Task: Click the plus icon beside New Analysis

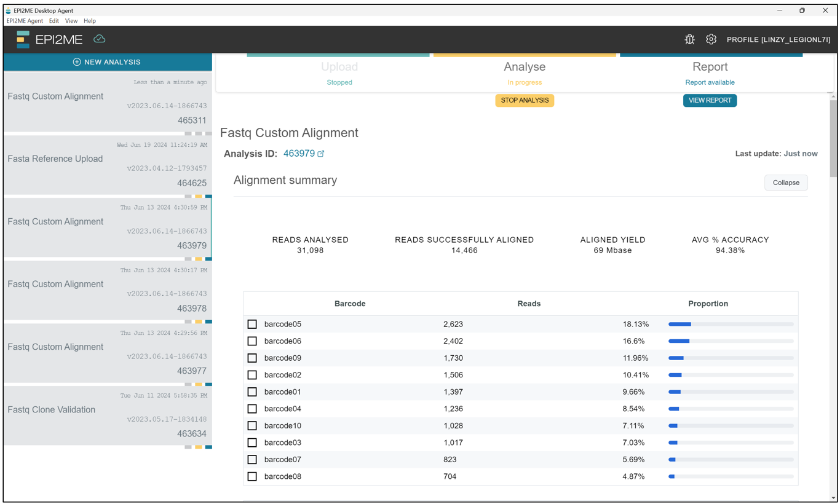Action: [x=77, y=62]
